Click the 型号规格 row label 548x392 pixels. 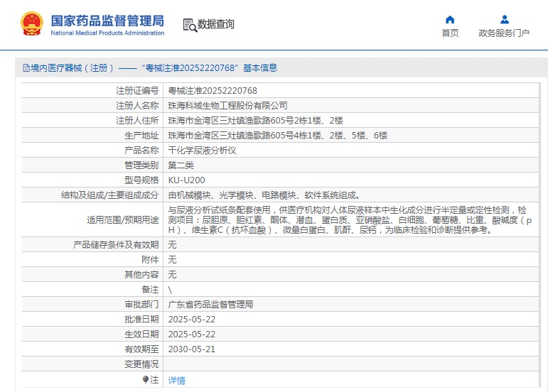click(x=141, y=180)
